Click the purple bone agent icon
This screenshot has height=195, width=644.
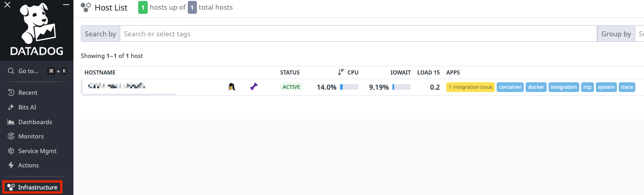[254, 86]
